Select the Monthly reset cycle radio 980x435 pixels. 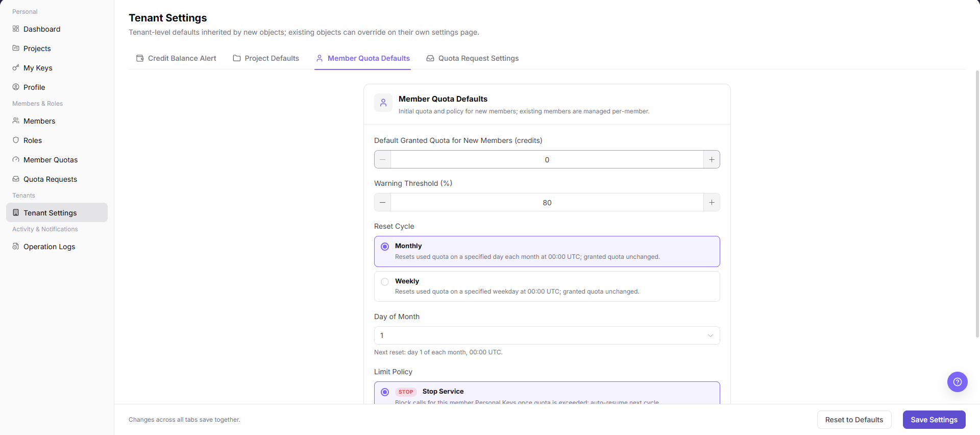pos(385,247)
